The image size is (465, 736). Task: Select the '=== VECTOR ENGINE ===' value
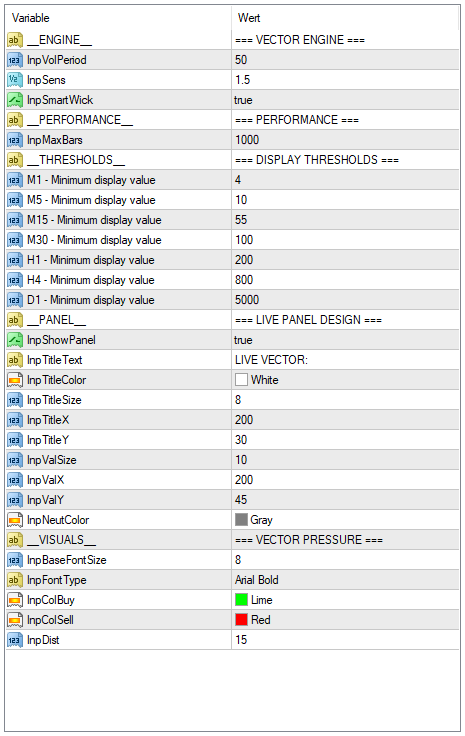tap(300, 40)
